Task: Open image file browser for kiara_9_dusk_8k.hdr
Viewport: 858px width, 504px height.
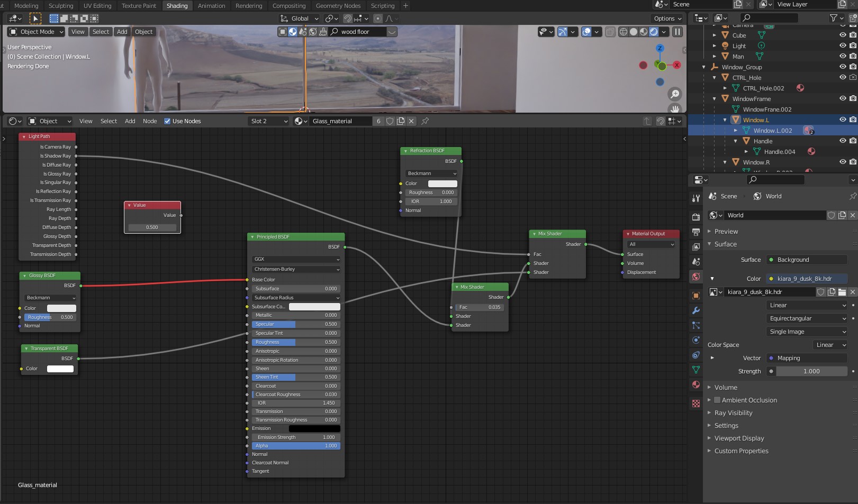Action: pos(842,292)
